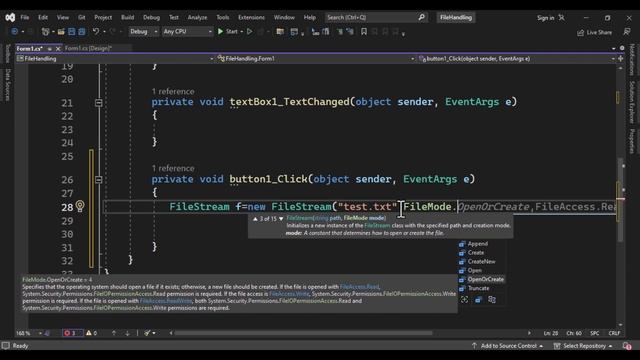
Task: Collapse the textBox1_TextChanged method outline
Action: (x=98, y=103)
